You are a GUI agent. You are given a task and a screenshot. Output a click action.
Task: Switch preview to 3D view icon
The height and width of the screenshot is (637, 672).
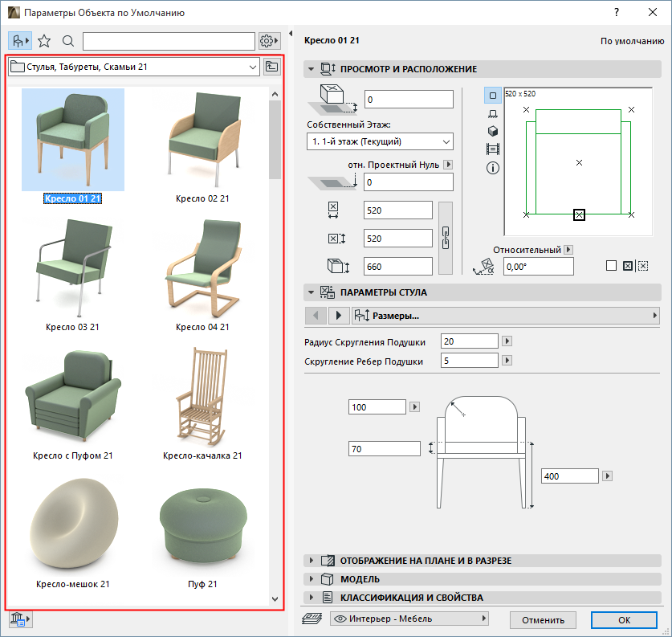[493, 131]
